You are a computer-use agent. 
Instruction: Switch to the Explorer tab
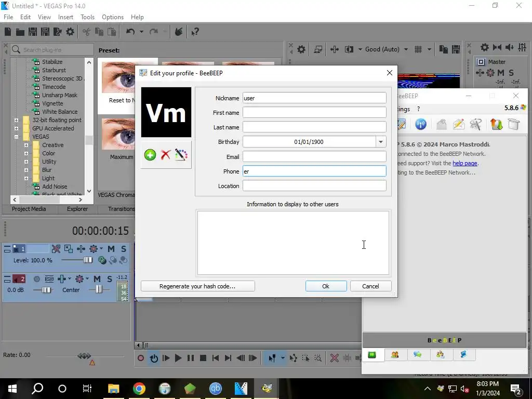[x=77, y=209]
